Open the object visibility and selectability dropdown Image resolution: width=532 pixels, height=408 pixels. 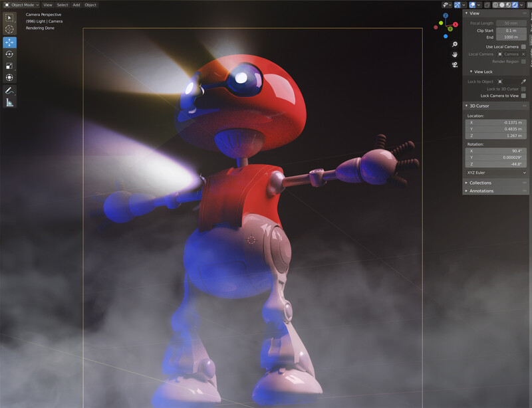tap(447, 5)
